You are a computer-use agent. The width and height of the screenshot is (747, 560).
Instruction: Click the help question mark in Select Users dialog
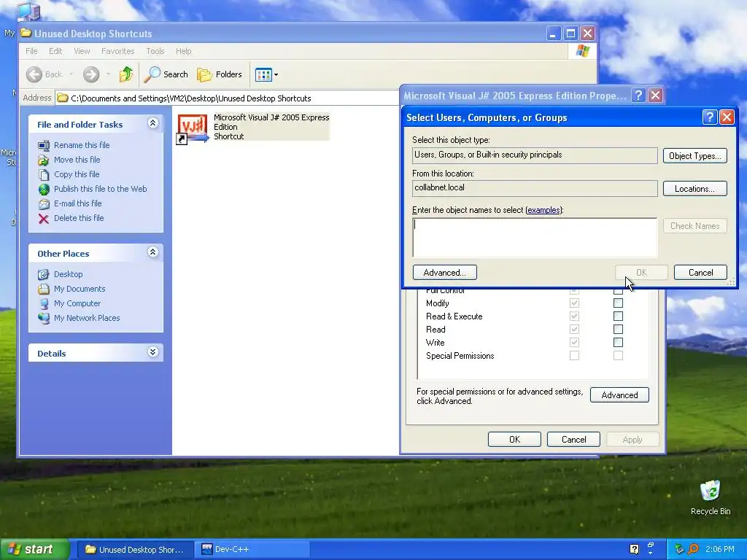point(709,117)
